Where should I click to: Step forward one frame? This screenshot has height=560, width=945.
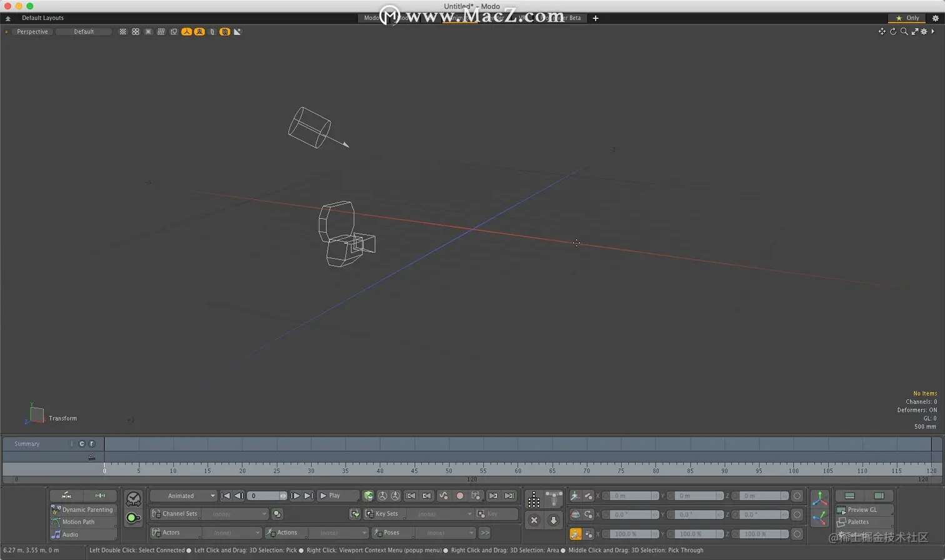pos(295,496)
